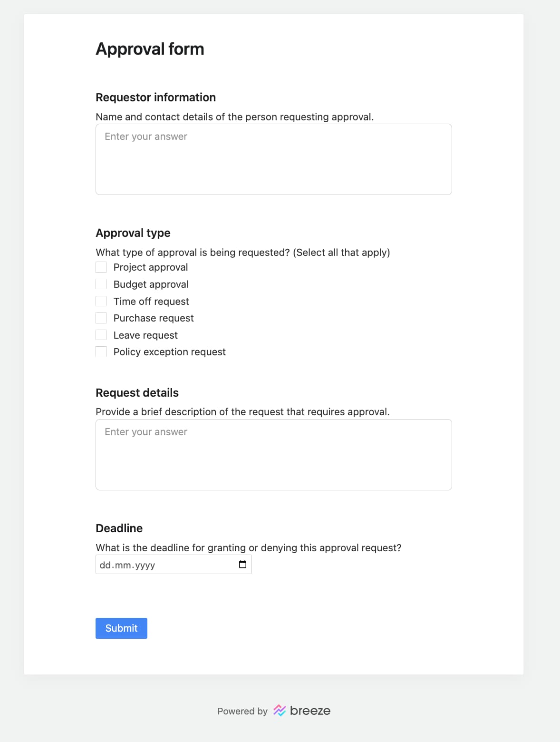This screenshot has height=742, width=560.
Task: Click the breeze logo icon
Action: coord(280,711)
